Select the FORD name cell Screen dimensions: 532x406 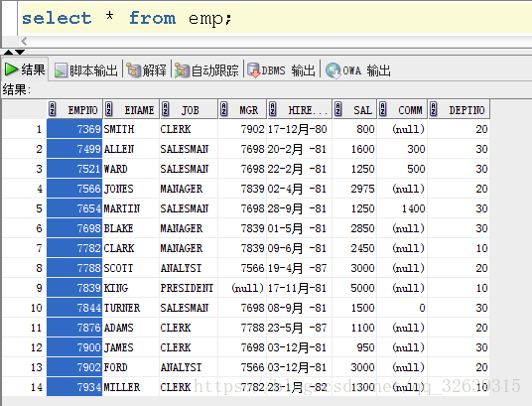tap(131, 367)
